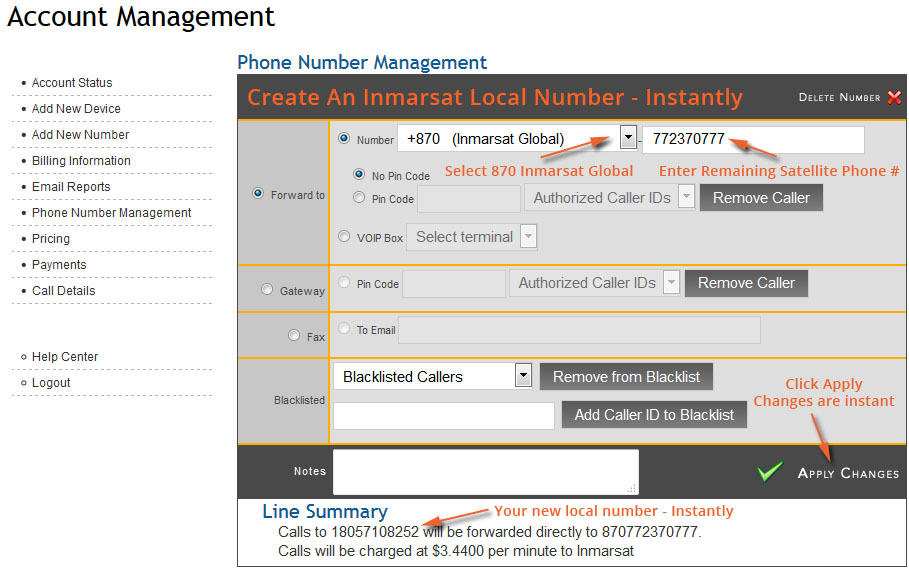This screenshot has width=909, height=576.
Task: Open Billing Information from sidebar
Action: pyautogui.click(x=79, y=160)
